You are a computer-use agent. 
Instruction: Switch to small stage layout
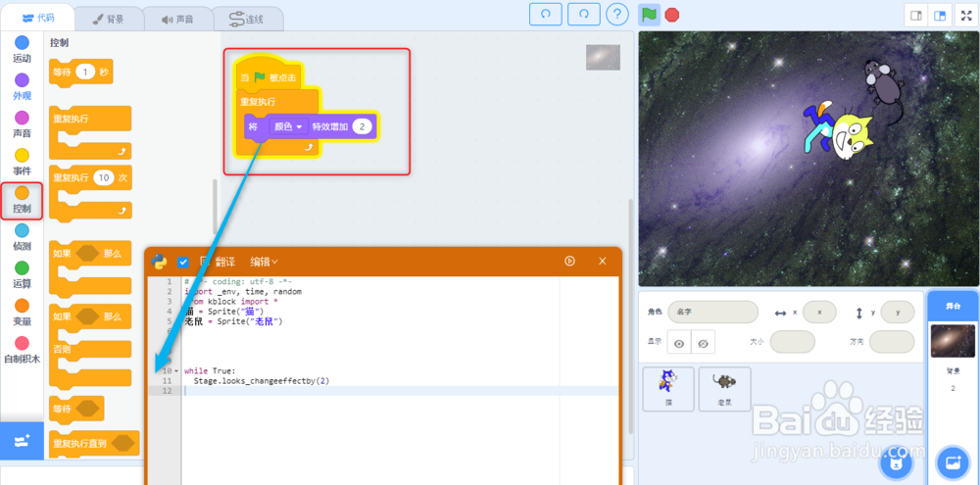point(916,16)
